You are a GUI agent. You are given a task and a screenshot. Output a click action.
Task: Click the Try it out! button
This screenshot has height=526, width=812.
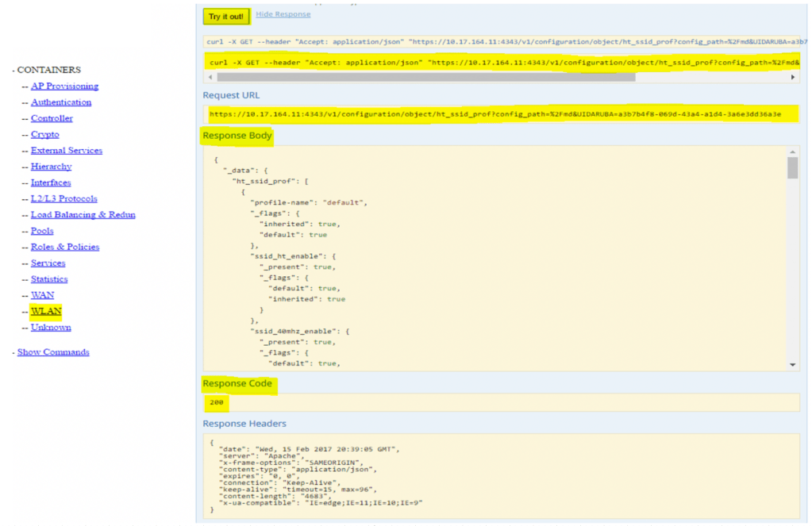[226, 17]
